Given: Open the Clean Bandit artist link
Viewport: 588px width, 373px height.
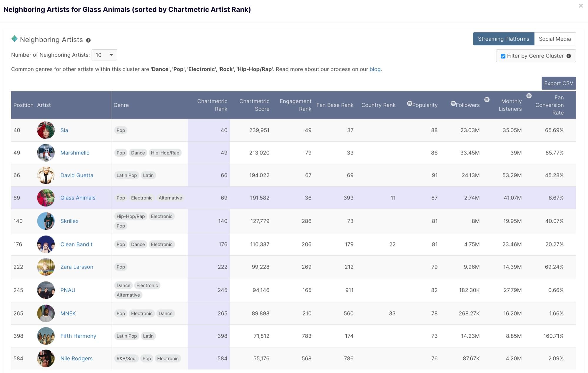Looking at the screenshot, I should 76,244.
